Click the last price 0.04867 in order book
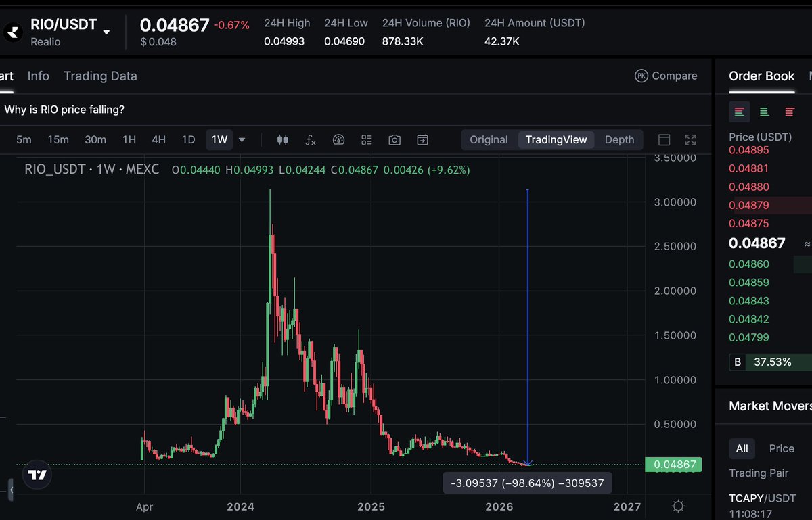812x520 pixels. (757, 243)
